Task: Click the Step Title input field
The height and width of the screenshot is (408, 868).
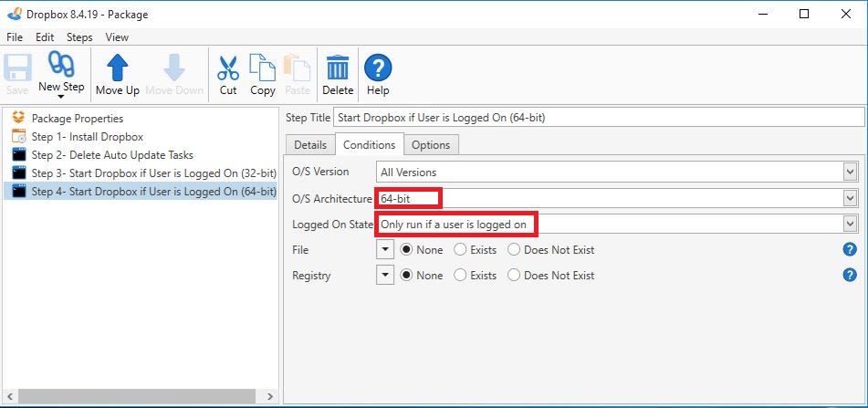Action: tap(599, 118)
